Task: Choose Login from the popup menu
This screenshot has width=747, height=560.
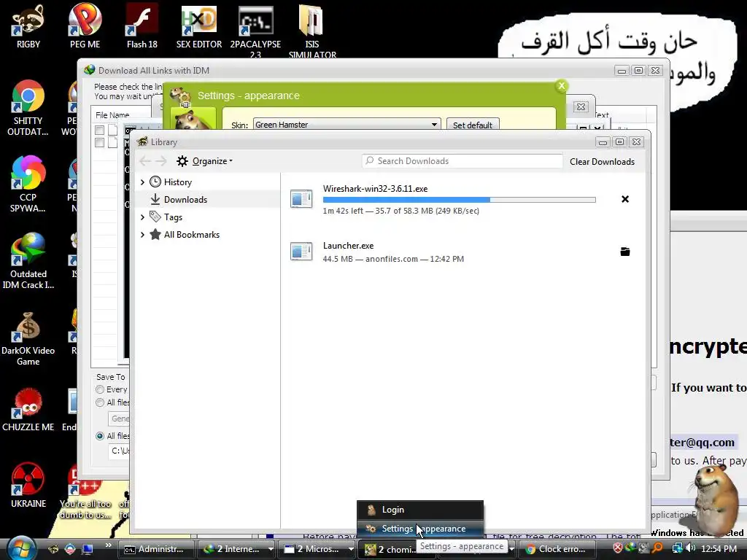Action: coord(419,510)
